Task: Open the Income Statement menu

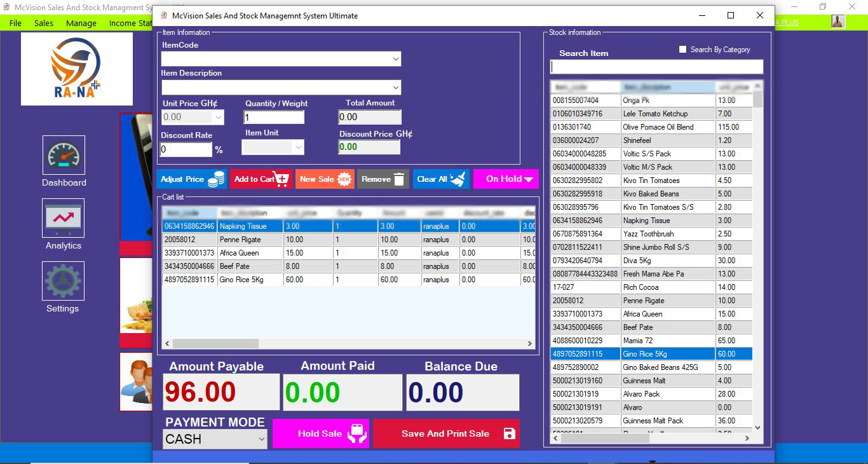Action: tap(130, 23)
